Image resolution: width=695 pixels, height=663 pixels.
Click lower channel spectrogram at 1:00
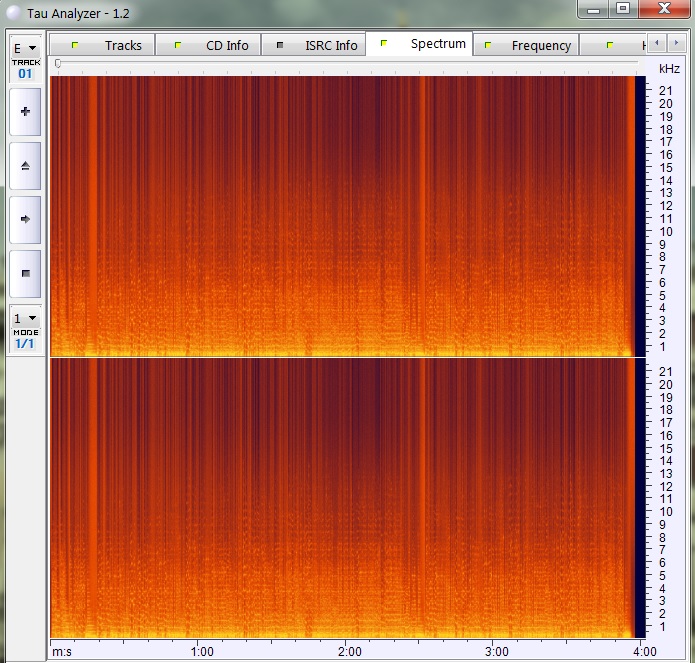tap(200, 497)
